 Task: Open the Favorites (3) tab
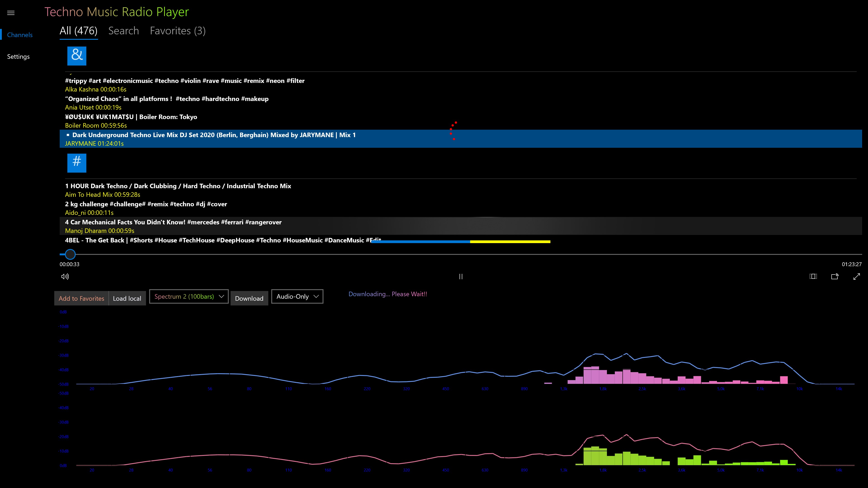click(x=178, y=31)
